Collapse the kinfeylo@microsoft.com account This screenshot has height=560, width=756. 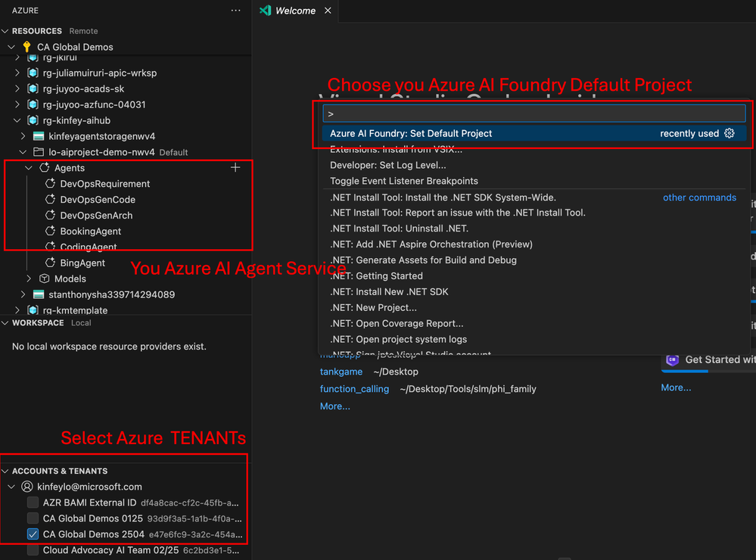[x=11, y=487]
